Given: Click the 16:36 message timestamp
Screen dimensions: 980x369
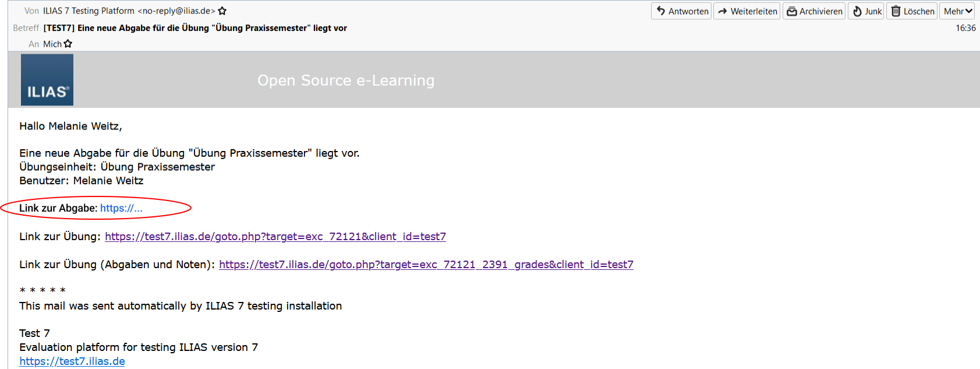Looking at the screenshot, I should pos(965,28).
